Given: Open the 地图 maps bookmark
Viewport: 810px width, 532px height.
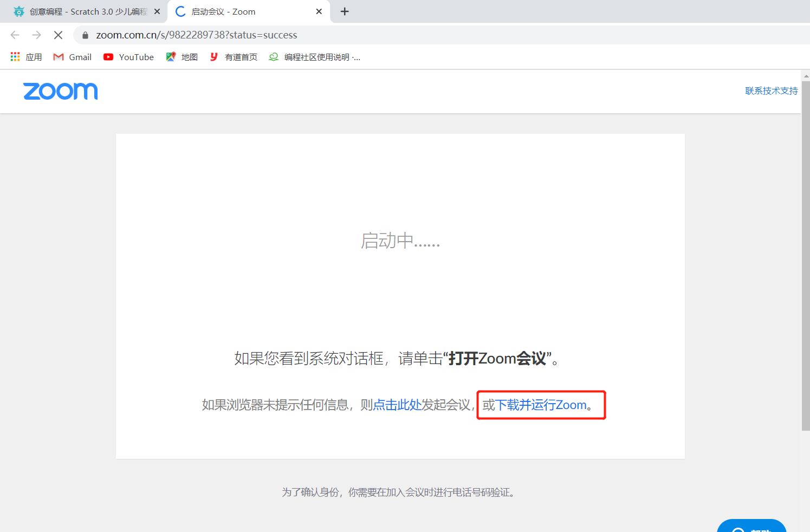Looking at the screenshot, I should tap(182, 57).
